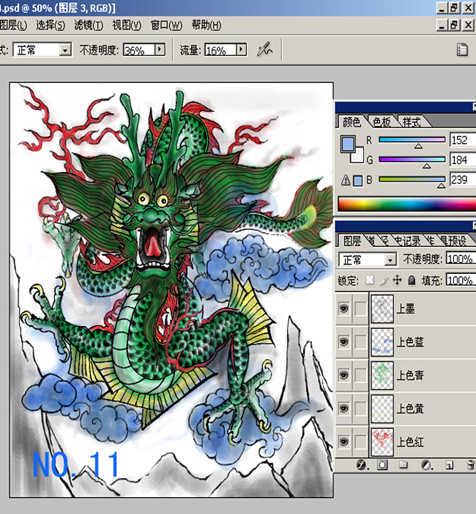The image size is (476, 514).
Task: Click the layer 填充 field 100%
Action: (461, 280)
